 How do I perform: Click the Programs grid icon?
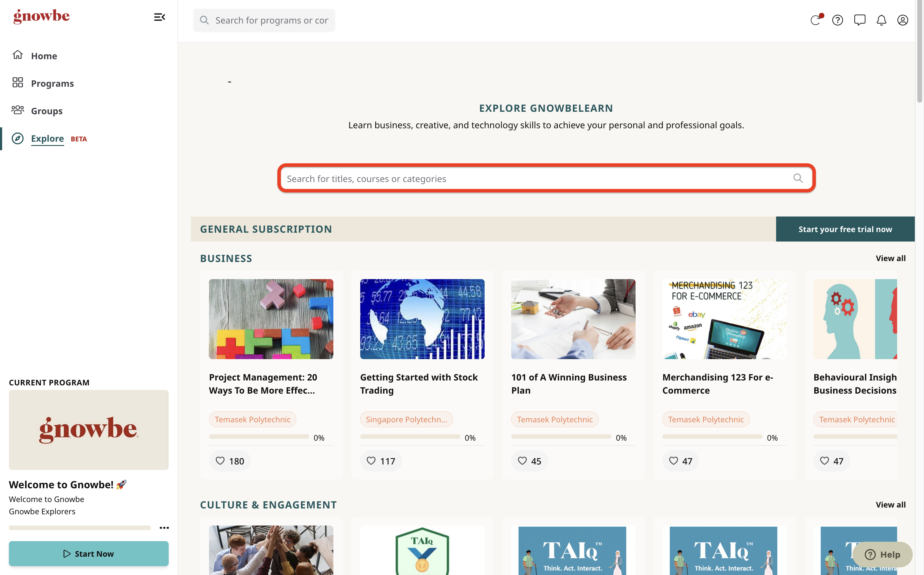[x=17, y=82]
